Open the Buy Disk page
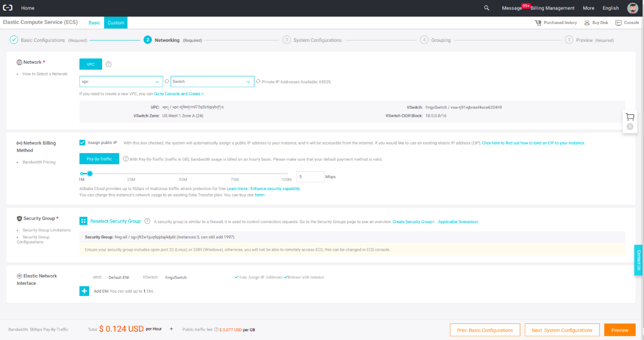Viewport: 644px width, 340px height. pyautogui.click(x=596, y=22)
